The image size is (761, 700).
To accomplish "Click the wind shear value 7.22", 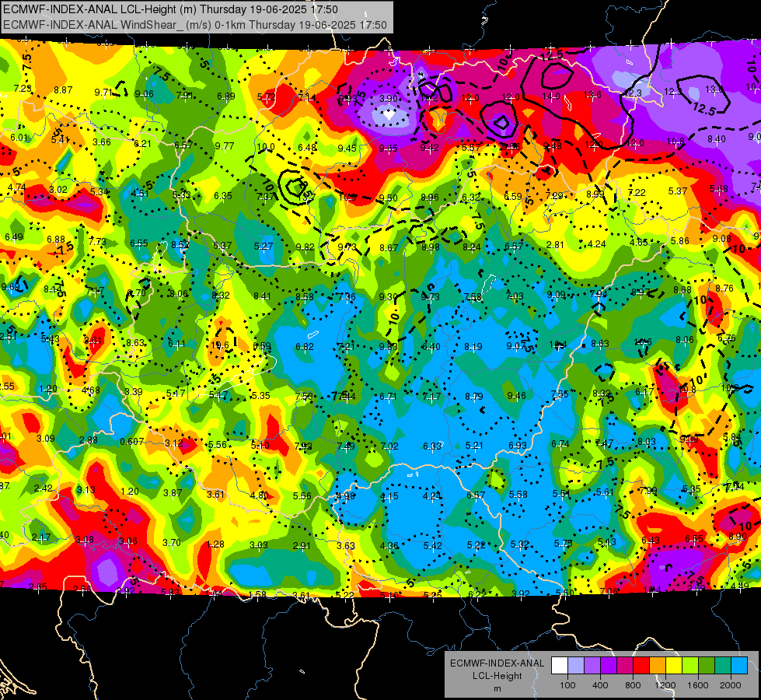I will 637,193.
